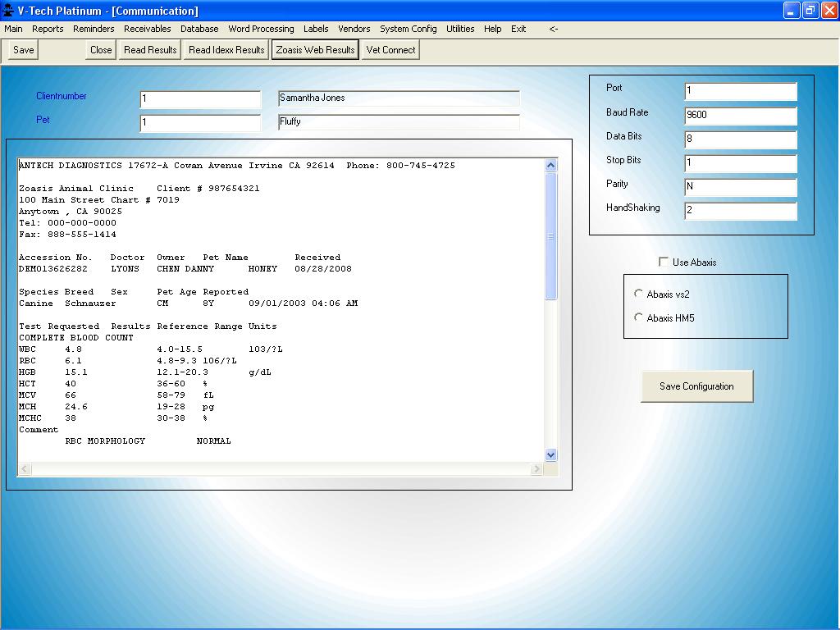Restore down the V-Tech Platinum window
This screenshot has height=630, width=840.
tap(810, 10)
